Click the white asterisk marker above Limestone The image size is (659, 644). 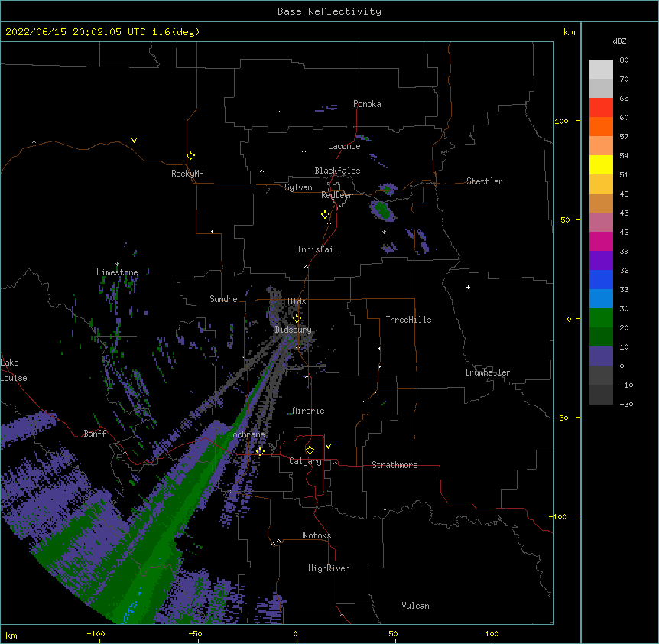pos(117,265)
